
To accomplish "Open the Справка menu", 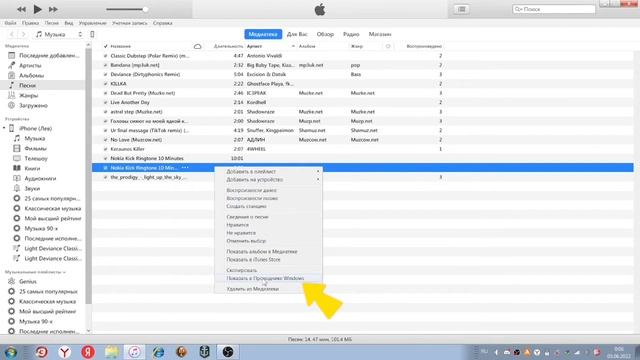I will (x=162, y=23).
